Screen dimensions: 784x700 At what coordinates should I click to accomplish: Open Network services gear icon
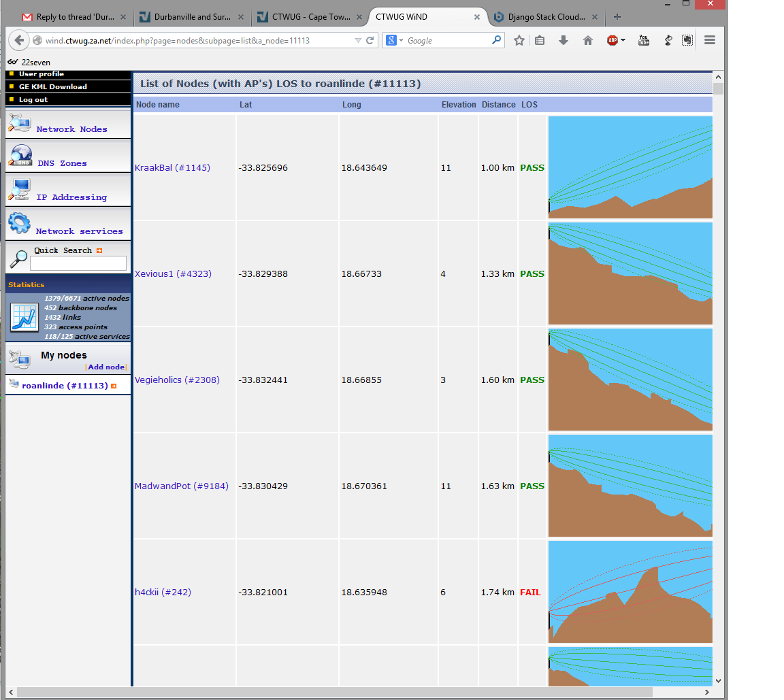[x=19, y=223]
